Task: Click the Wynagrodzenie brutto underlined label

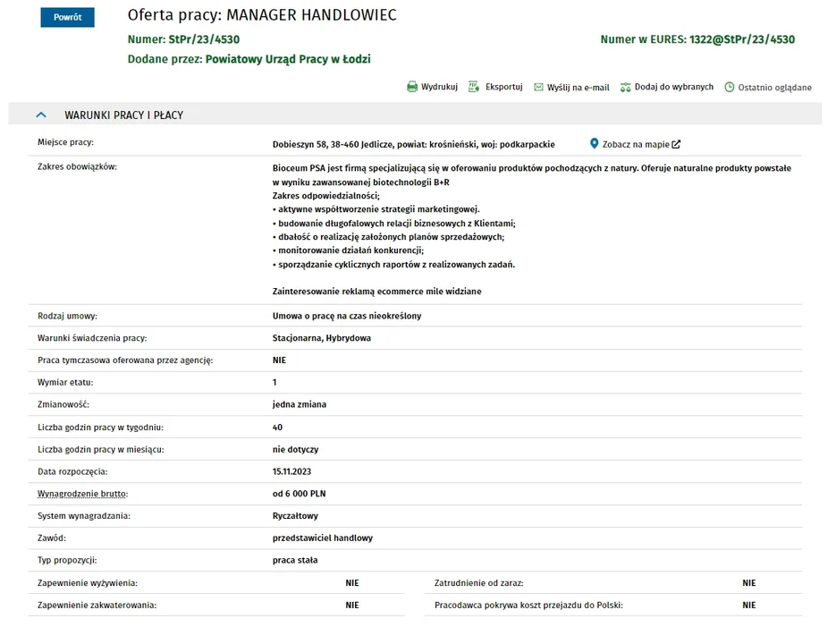Action: click(x=82, y=494)
